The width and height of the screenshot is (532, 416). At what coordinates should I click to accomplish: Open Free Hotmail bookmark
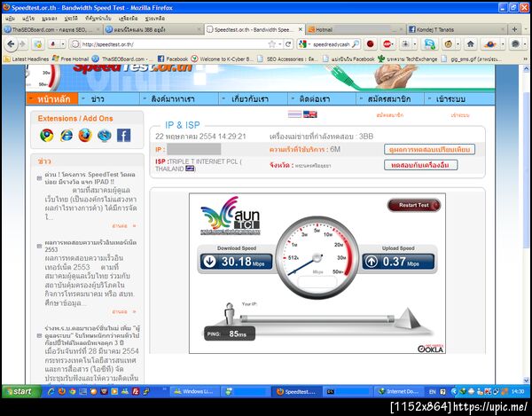click(x=70, y=59)
